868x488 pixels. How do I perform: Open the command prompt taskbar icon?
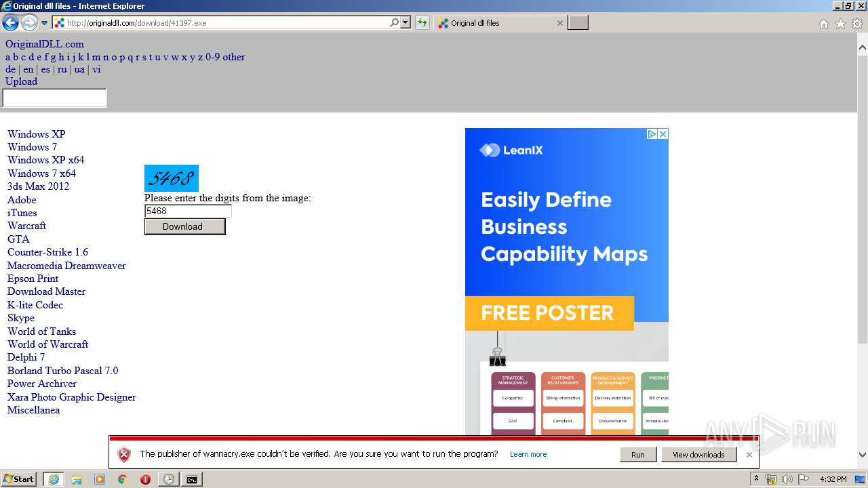pos(192,479)
